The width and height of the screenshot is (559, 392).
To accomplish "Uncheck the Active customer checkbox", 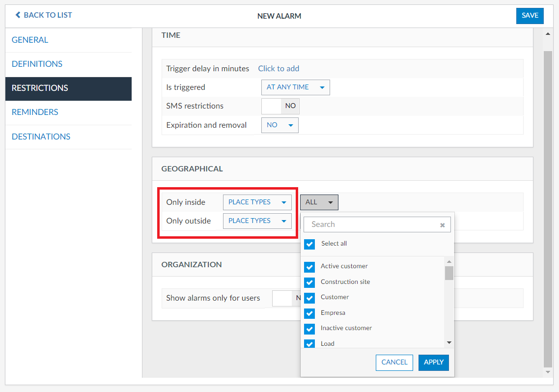I will click(x=309, y=267).
